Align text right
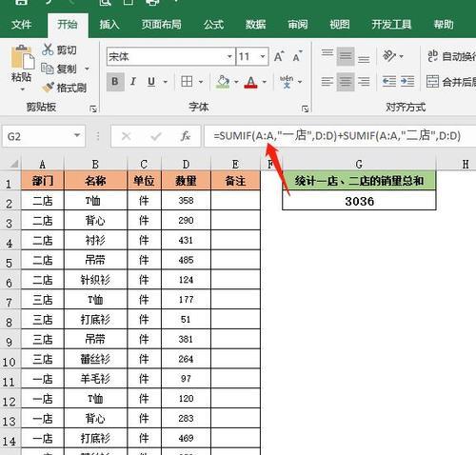 click(x=364, y=82)
